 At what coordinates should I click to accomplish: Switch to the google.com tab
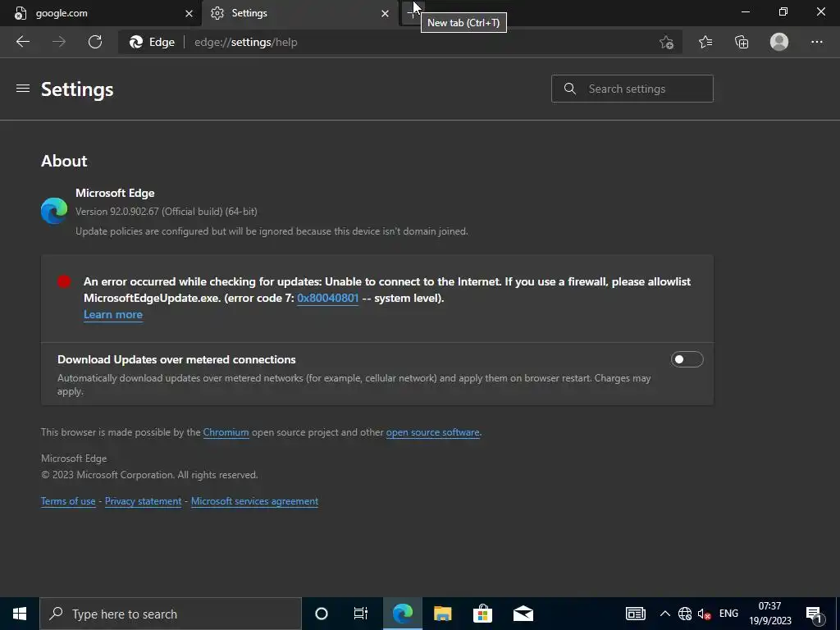pyautogui.click(x=101, y=13)
